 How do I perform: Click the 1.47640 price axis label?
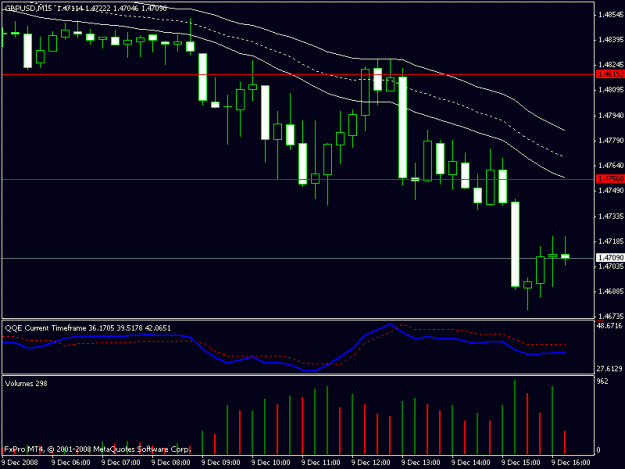(x=611, y=165)
